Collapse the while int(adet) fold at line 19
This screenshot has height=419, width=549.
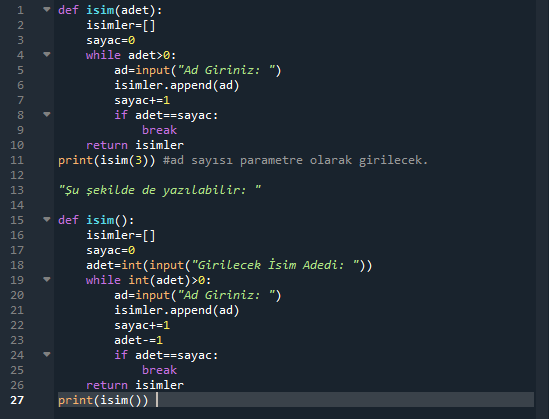coord(47,279)
